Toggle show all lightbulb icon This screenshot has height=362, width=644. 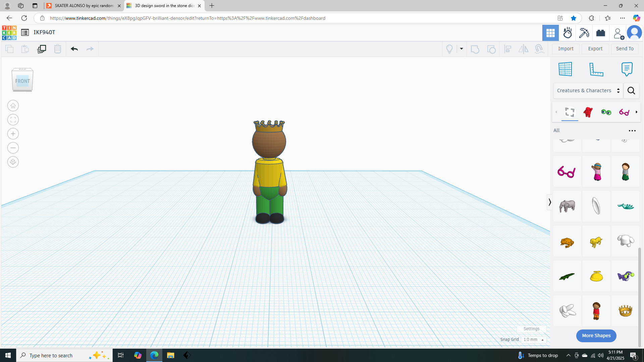449,49
